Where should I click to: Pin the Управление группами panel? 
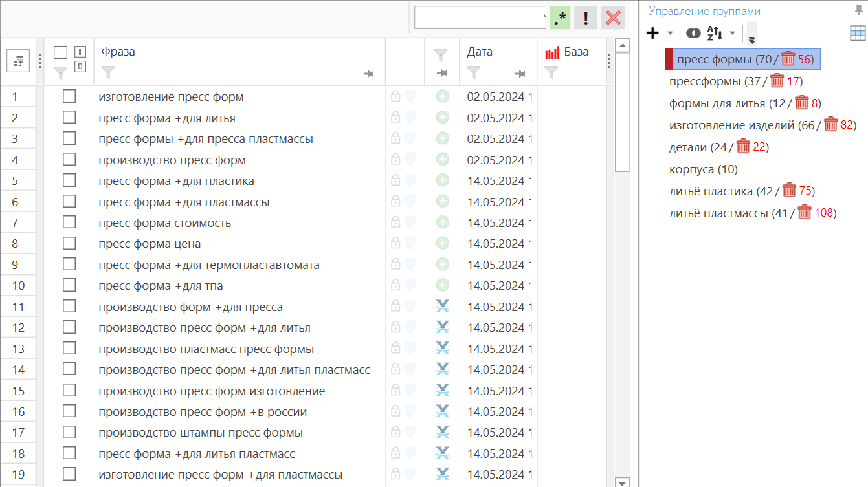click(x=859, y=10)
